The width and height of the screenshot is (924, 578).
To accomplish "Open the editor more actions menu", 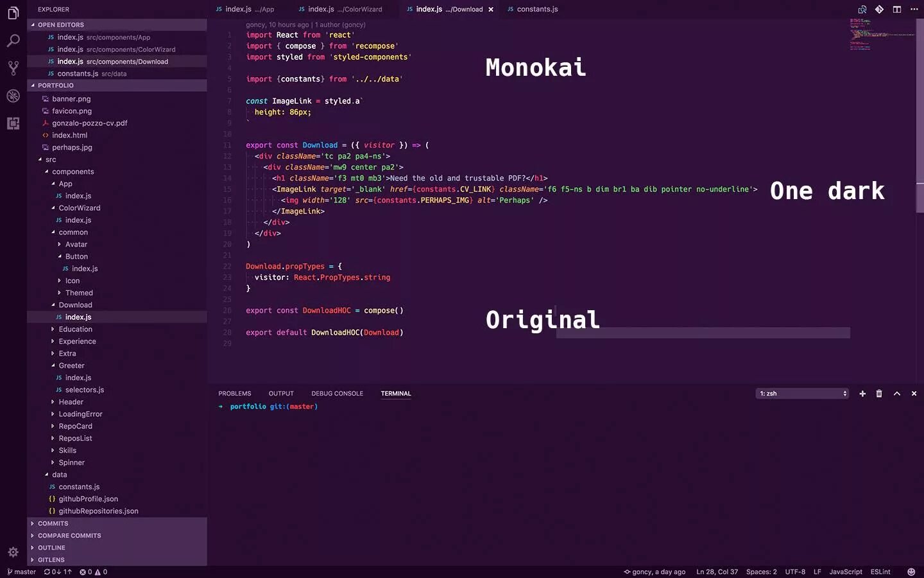I will 914,9.
